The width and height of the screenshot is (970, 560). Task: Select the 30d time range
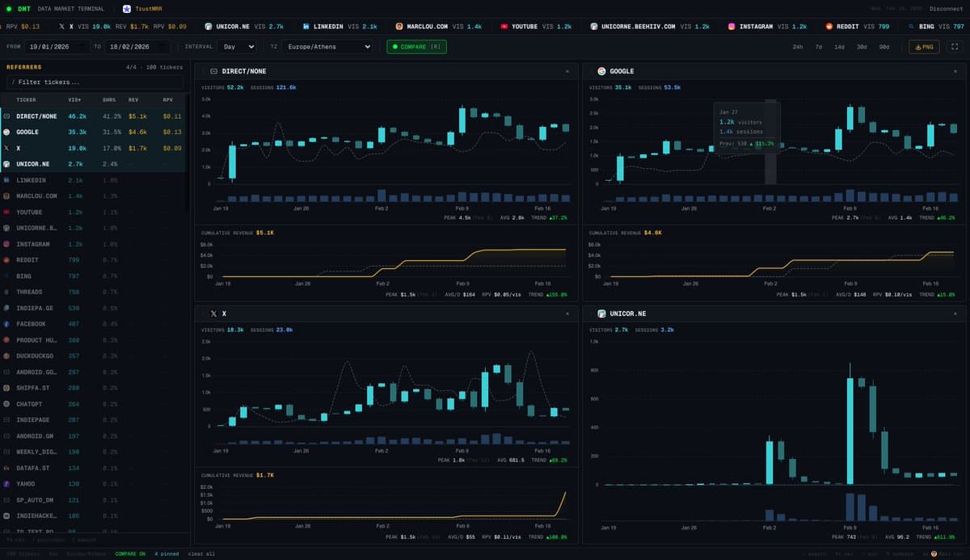[862, 47]
